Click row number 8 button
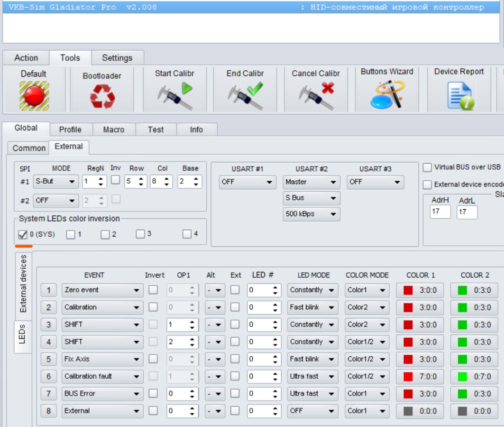 pos(48,411)
